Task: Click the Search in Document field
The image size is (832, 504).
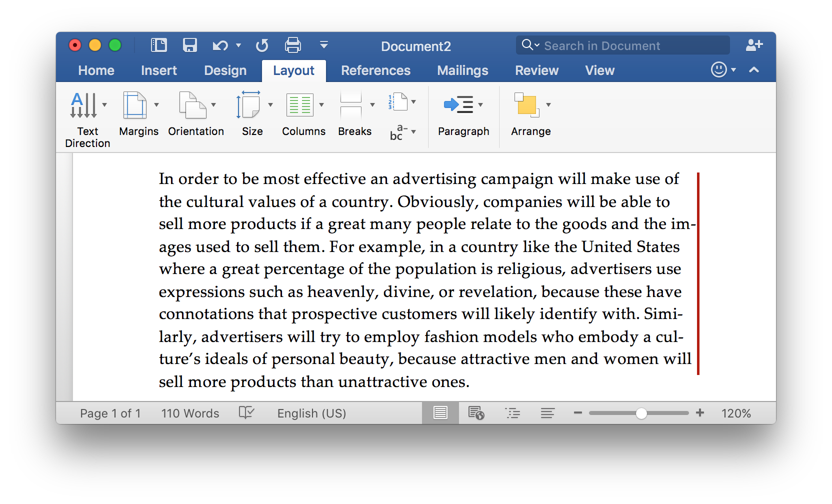Action: pyautogui.click(x=623, y=45)
